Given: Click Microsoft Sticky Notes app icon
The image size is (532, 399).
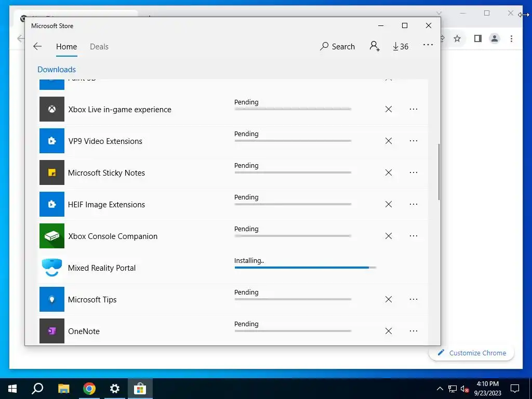Looking at the screenshot, I should 52,172.
